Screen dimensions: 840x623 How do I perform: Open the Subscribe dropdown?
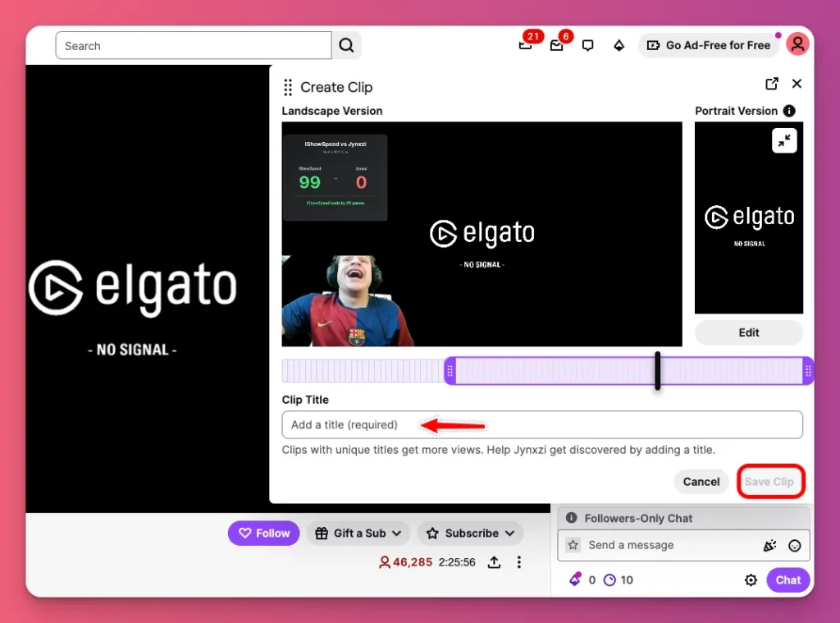point(470,533)
